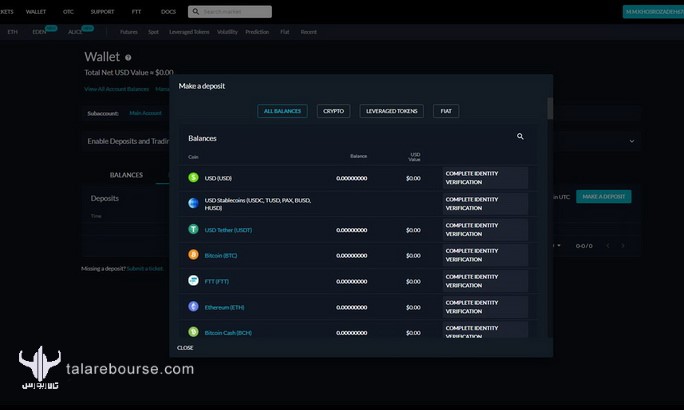Select the All Balances tab
The width and height of the screenshot is (684, 410).
(282, 111)
